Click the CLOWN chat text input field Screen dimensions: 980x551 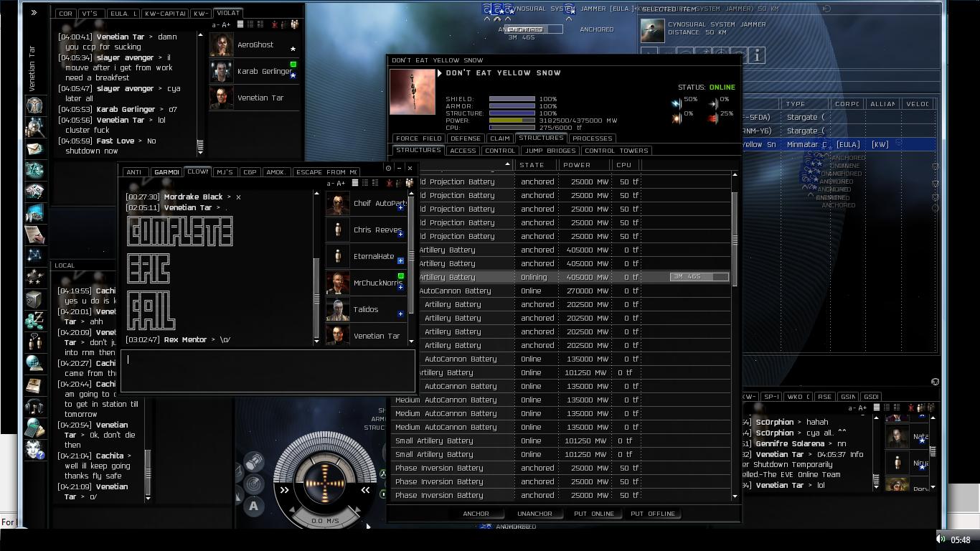[x=268, y=370]
